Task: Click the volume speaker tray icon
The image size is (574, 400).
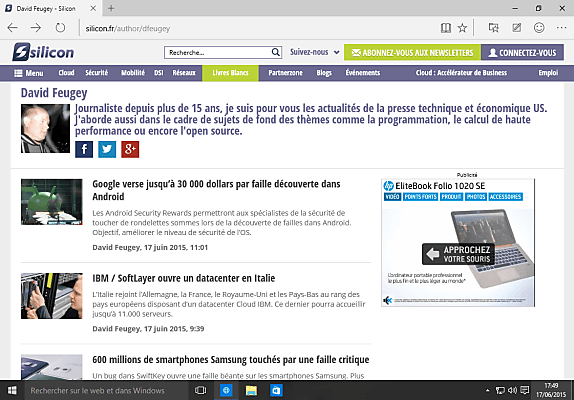Action: (x=512, y=390)
